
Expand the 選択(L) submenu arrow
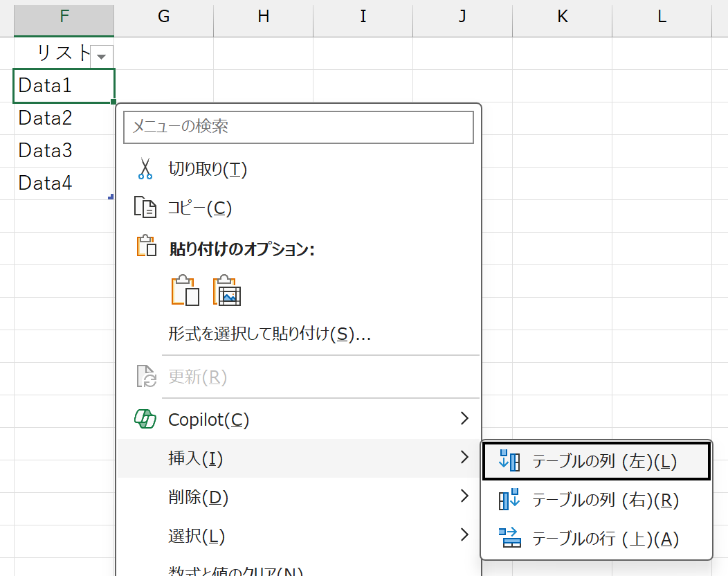point(464,534)
